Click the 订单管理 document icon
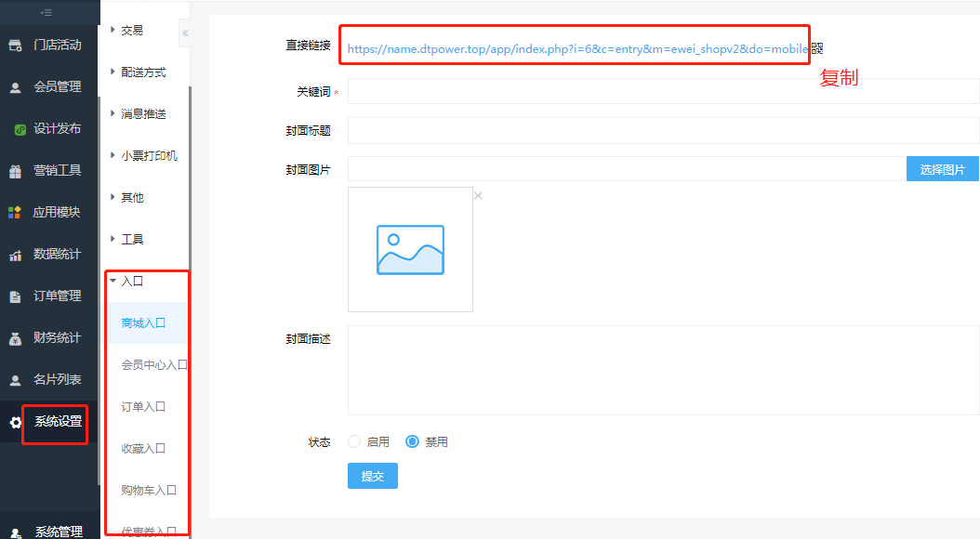The height and width of the screenshot is (539, 980). [x=15, y=296]
